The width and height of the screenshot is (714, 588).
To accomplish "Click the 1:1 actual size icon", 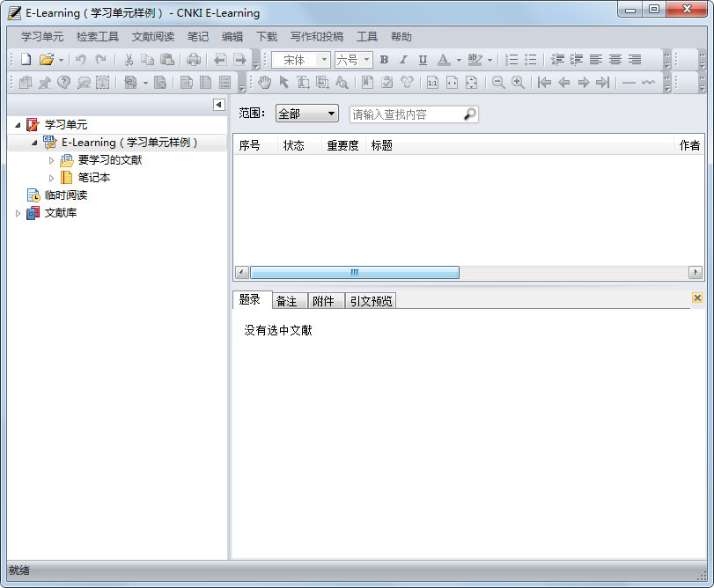I will pyautogui.click(x=431, y=82).
